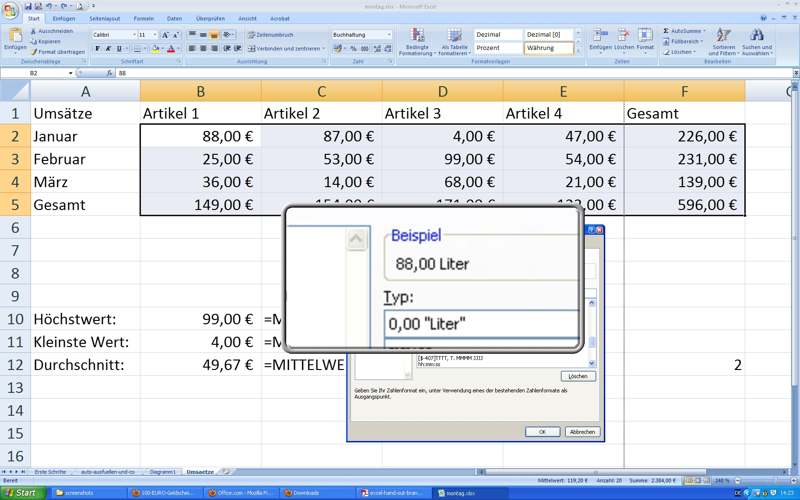This screenshot has width=800, height=500.
Task: Click the Typ field containing 0,00 "Liter"
Action: pos(480,323)
